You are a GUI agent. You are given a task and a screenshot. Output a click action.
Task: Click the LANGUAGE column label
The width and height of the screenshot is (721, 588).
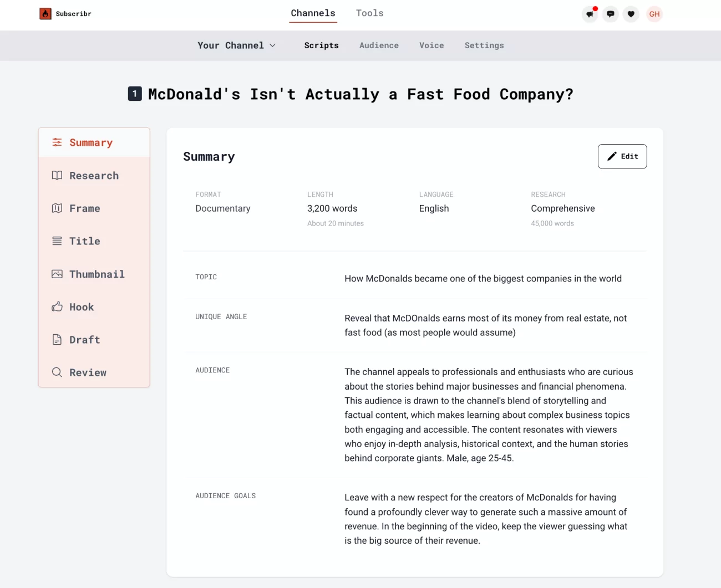tap(436, 195)
